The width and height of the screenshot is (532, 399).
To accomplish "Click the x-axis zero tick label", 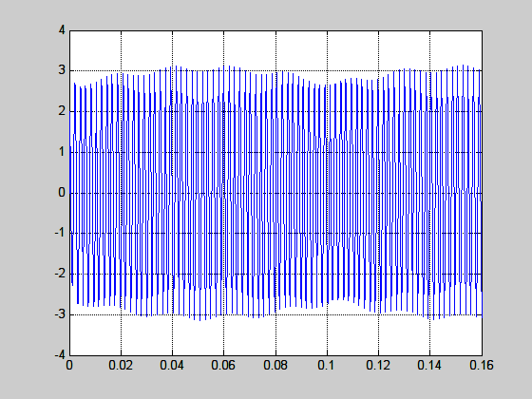I will pos(69,366).
